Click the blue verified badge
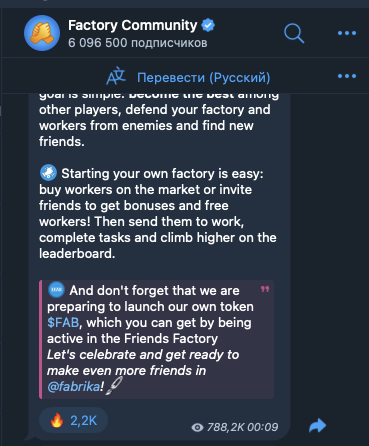Screen dimensions: 369x446 (208, 26)
